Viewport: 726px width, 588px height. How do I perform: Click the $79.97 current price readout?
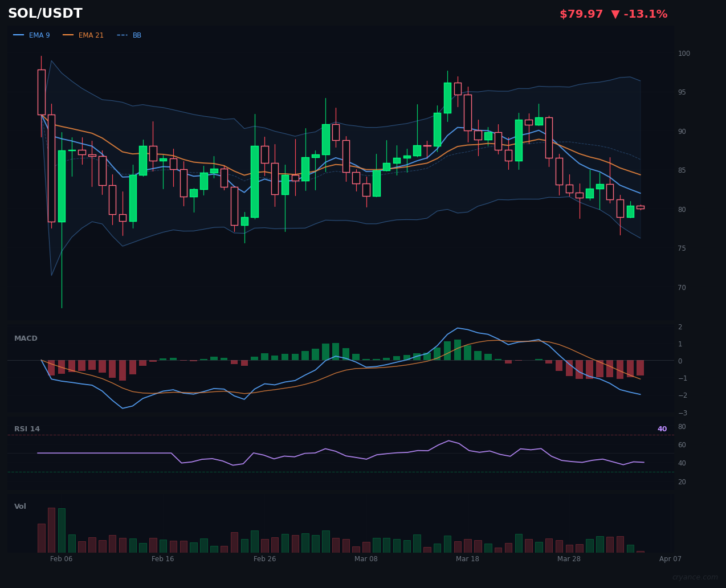pyautogui.click(x=581, y=14)
